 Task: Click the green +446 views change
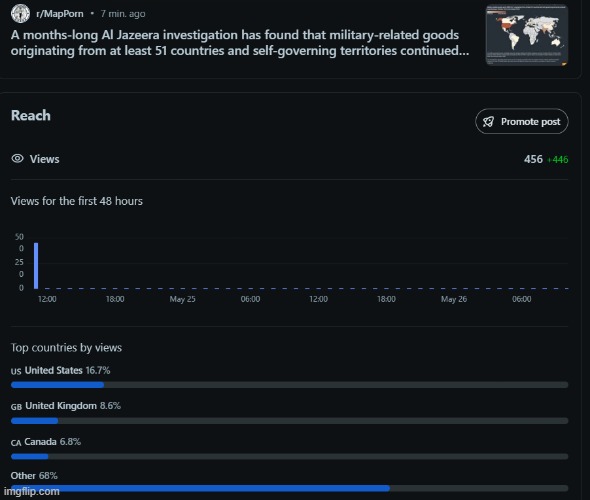pyautogui.click(x=558, y=160)
